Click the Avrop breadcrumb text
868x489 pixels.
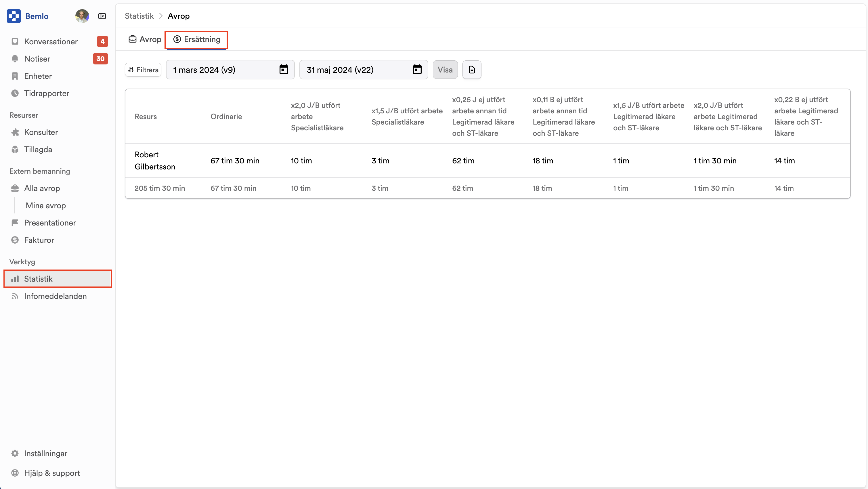click(x=179, y=16)
